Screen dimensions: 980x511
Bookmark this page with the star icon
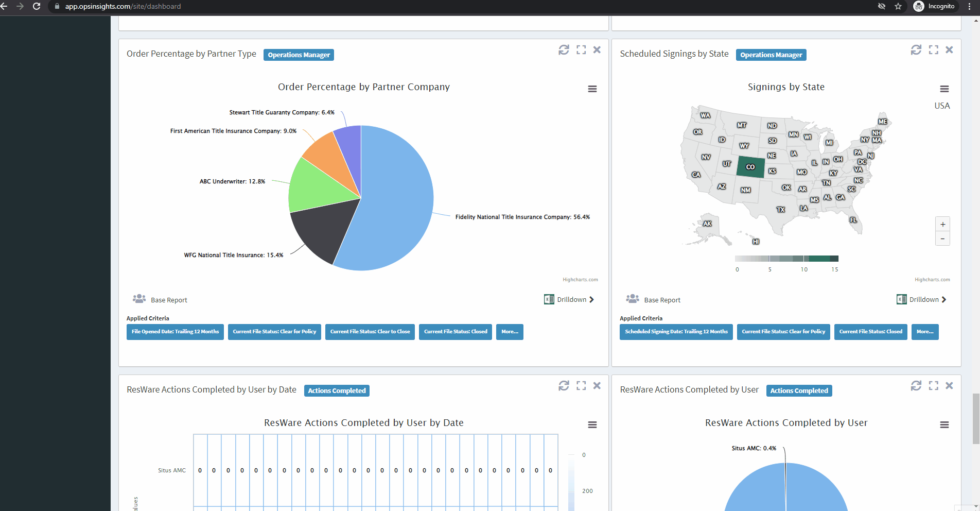coord(898,7)
